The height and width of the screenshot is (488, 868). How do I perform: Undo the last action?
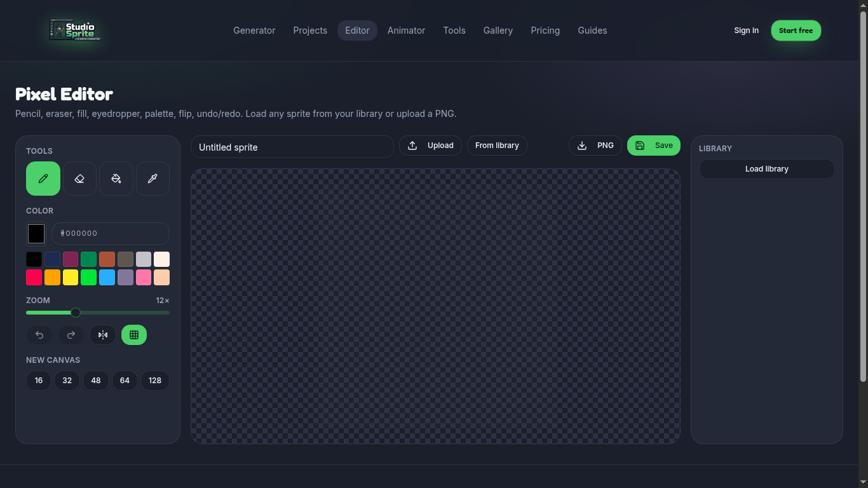(39, 335)
